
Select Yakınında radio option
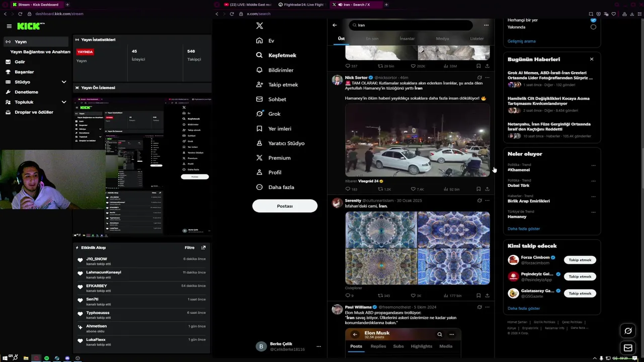(x=593, y=27)
